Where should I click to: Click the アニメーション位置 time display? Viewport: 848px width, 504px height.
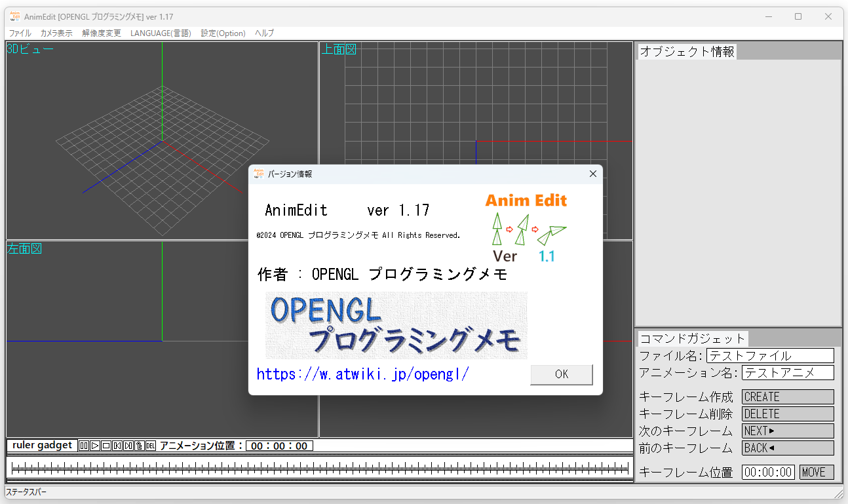tap(279, 446)
